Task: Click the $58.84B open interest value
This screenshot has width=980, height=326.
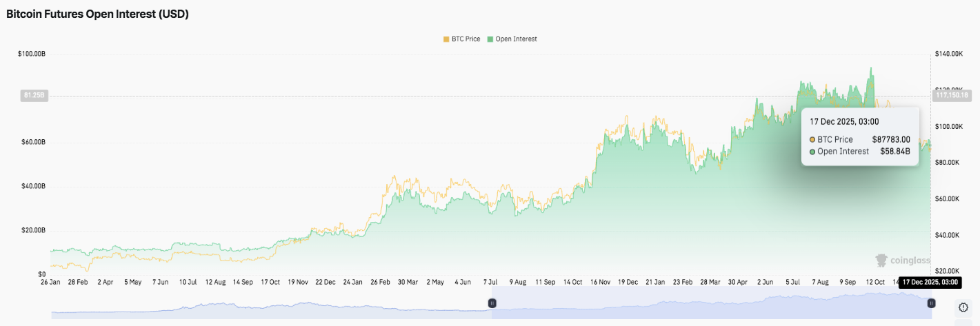Action: tap(895, 152)
